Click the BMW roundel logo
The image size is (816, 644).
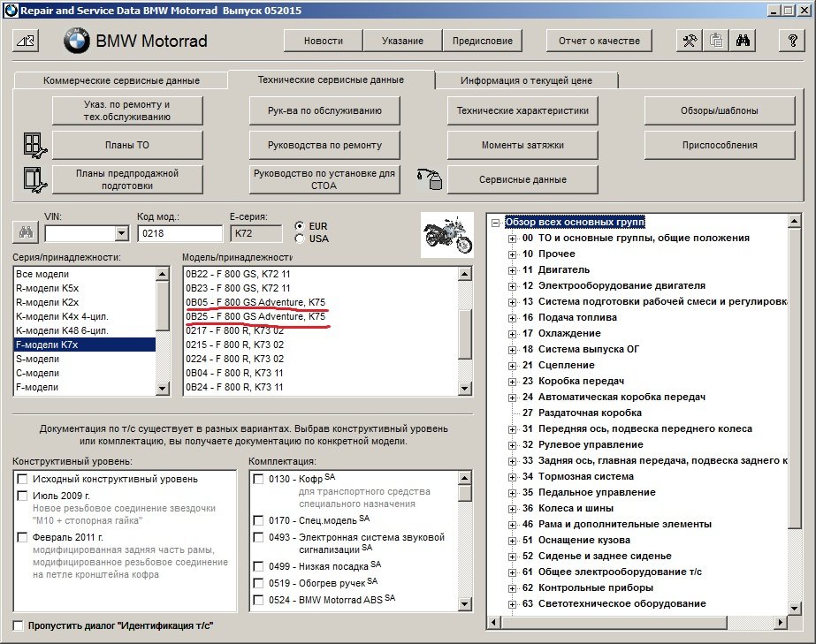pyautogui.click(x=77, y=41)
